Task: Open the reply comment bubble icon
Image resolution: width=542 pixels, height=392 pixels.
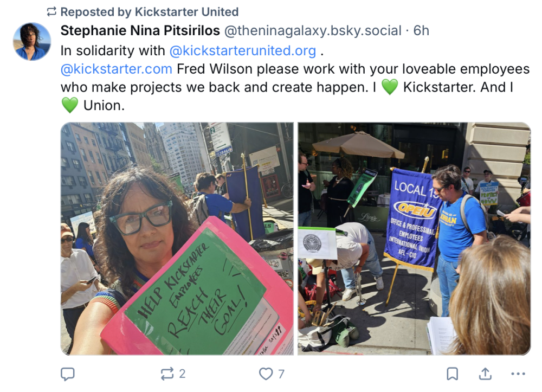Action: (x=67, y=374)
